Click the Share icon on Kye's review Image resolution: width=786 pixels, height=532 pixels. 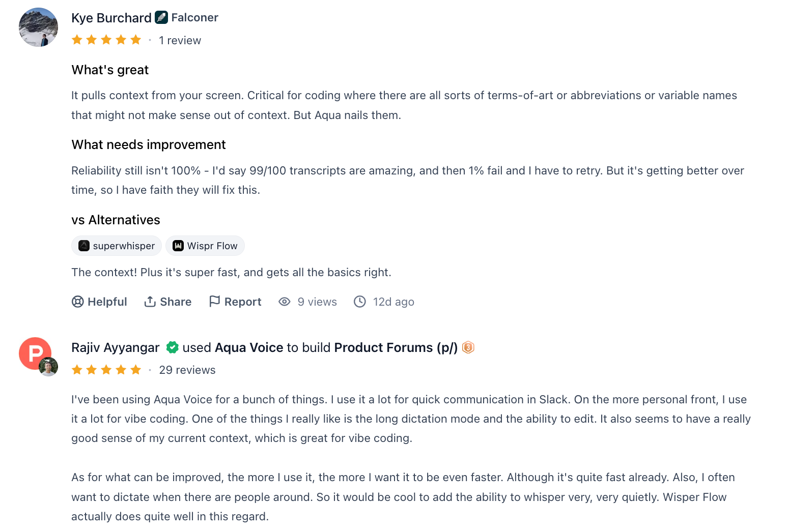point(151,301)
